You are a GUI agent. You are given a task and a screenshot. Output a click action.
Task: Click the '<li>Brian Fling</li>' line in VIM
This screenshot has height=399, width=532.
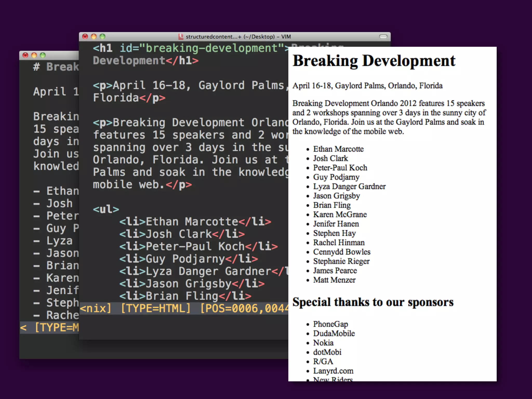click(185, 296)
